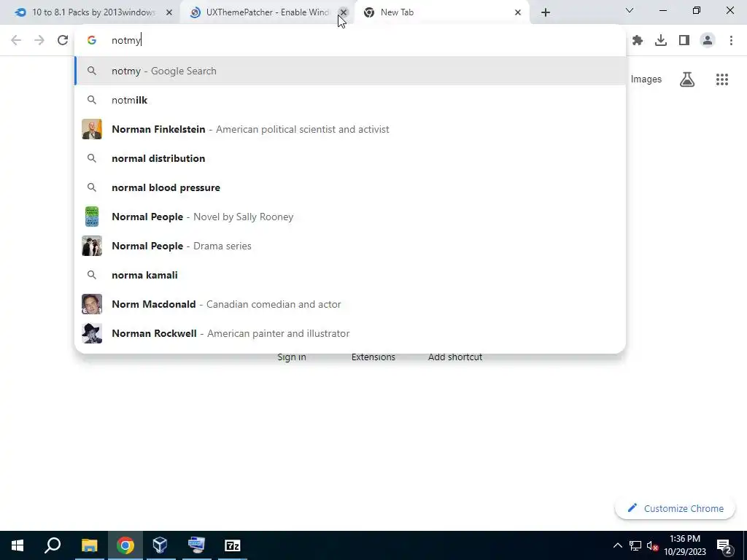Show hidden system tray icons
This screenshot has height=560, width=747.
pos(617,545)
